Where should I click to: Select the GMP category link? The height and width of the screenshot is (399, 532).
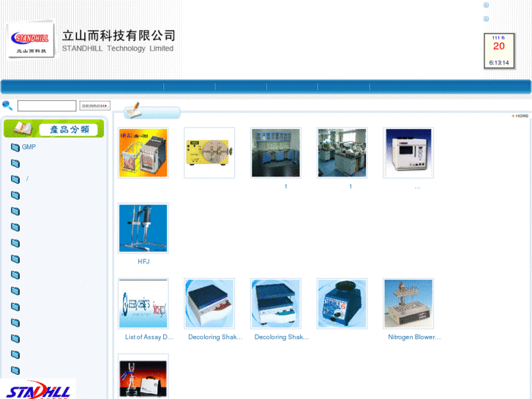click(x=29, y=147)
